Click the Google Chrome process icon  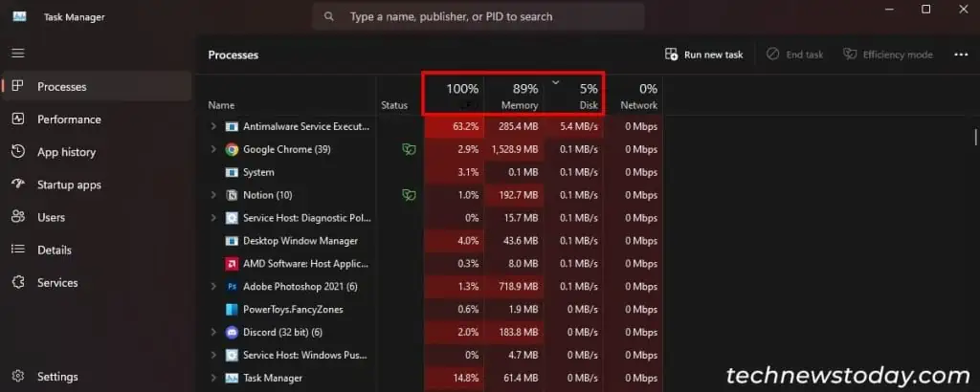(232, 149)
